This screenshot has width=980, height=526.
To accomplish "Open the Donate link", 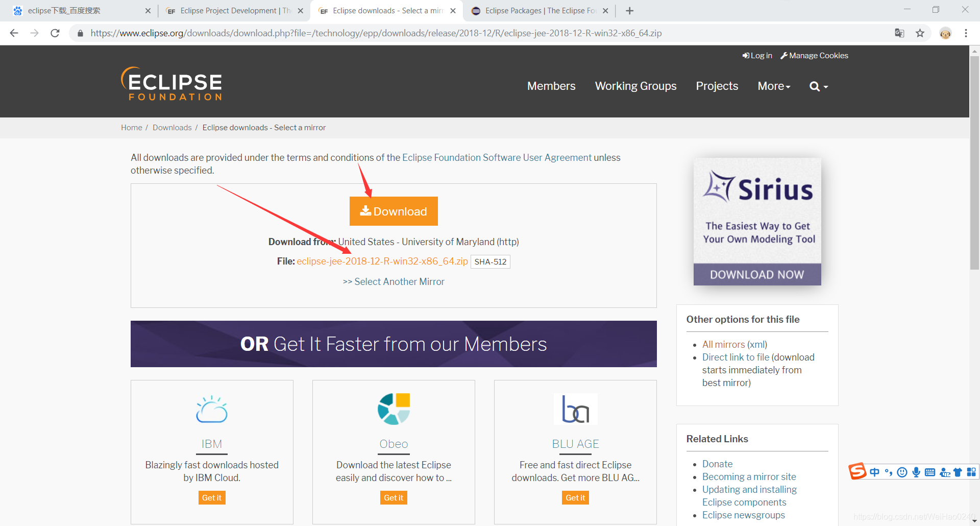I will 717,464.
